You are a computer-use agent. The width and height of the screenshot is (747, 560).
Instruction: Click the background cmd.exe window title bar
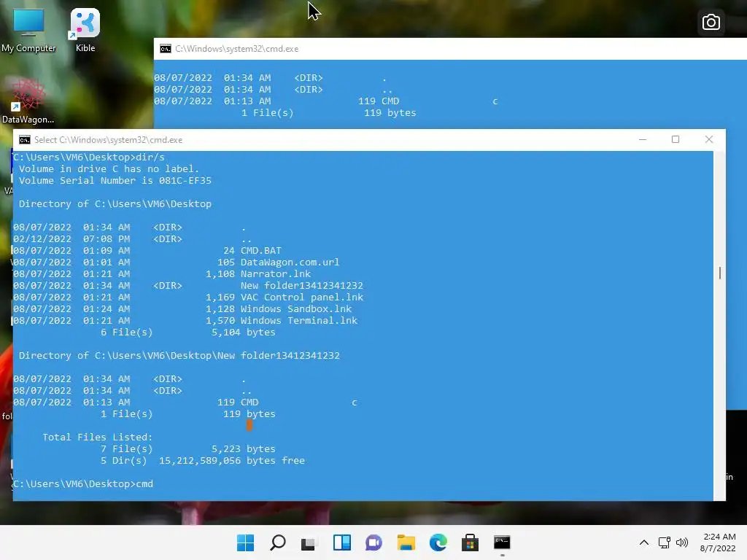pos(450,49)
